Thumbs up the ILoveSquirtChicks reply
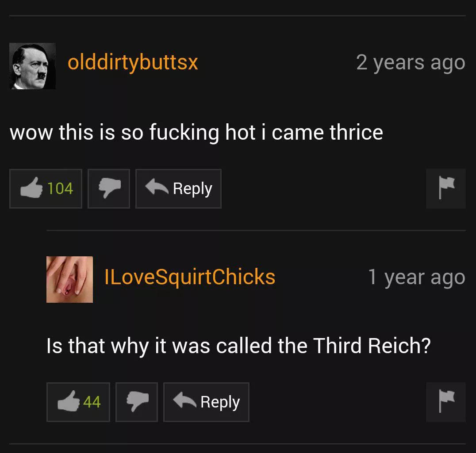This screenshot has width=476, height=453. (78, 402)
